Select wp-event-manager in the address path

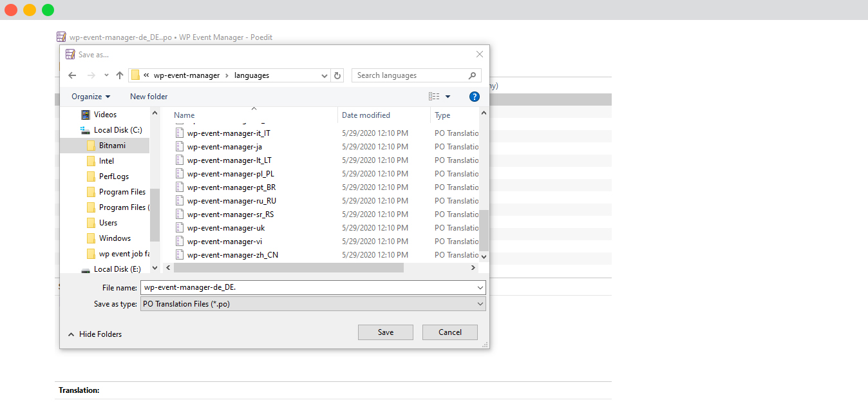pos(187,75)
